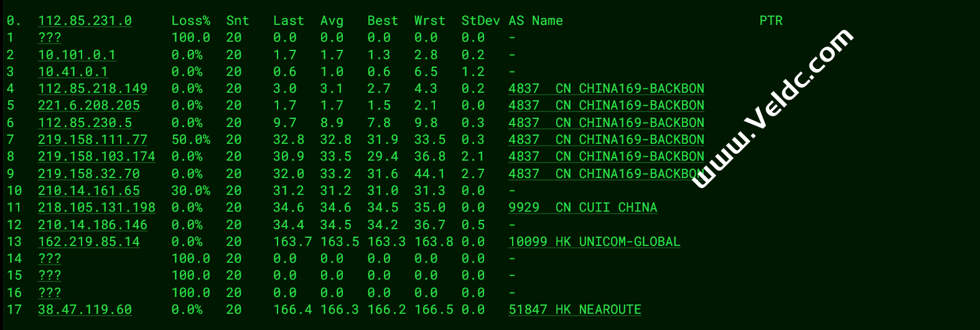Click the Last column header

[x=289, y=21]
